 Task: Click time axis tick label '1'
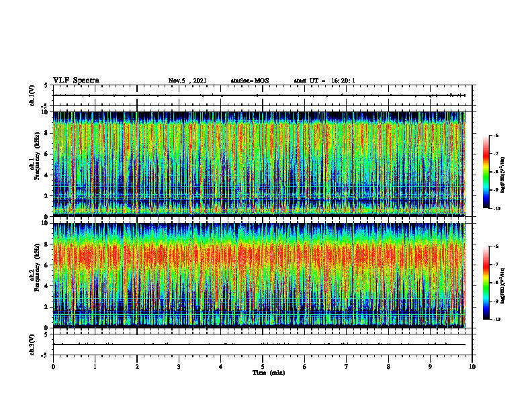[95, 367]
